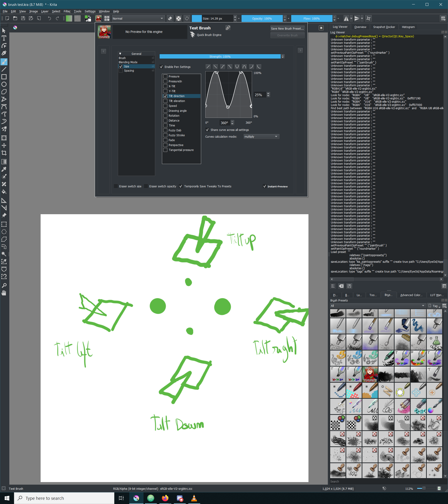
Task: Select the Text tool in toolbox
Action: [x=4, y=38]
